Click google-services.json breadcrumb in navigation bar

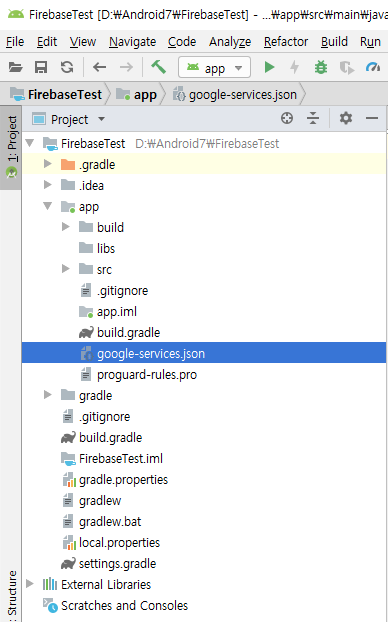tap(235, 95)
